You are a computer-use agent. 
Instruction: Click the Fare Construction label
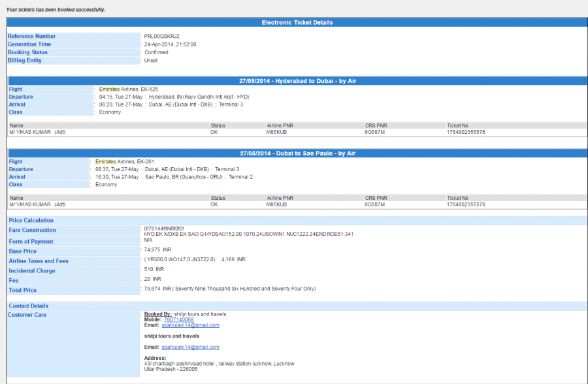point(32,231)
